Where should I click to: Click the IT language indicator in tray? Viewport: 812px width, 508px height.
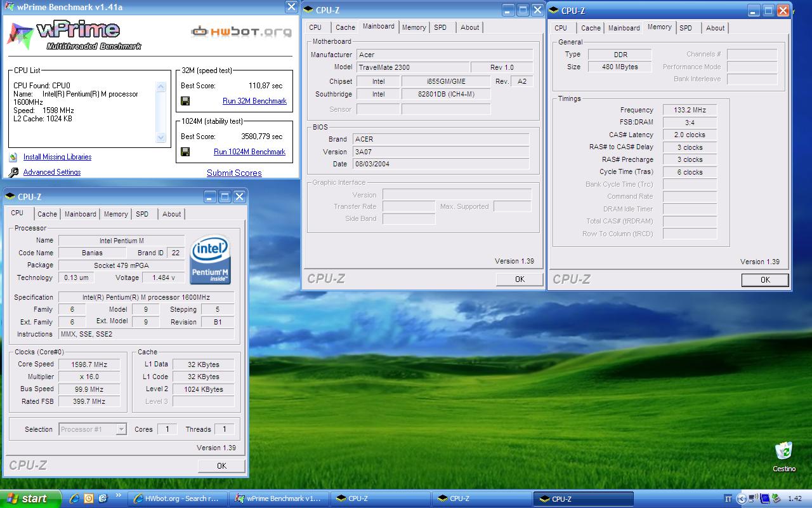(728, 498)
